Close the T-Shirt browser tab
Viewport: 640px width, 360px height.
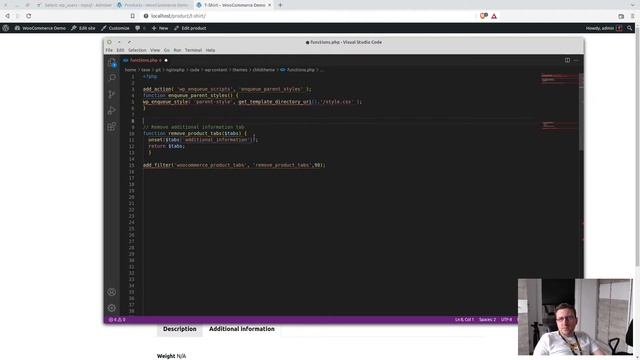(x=269, y=5)
